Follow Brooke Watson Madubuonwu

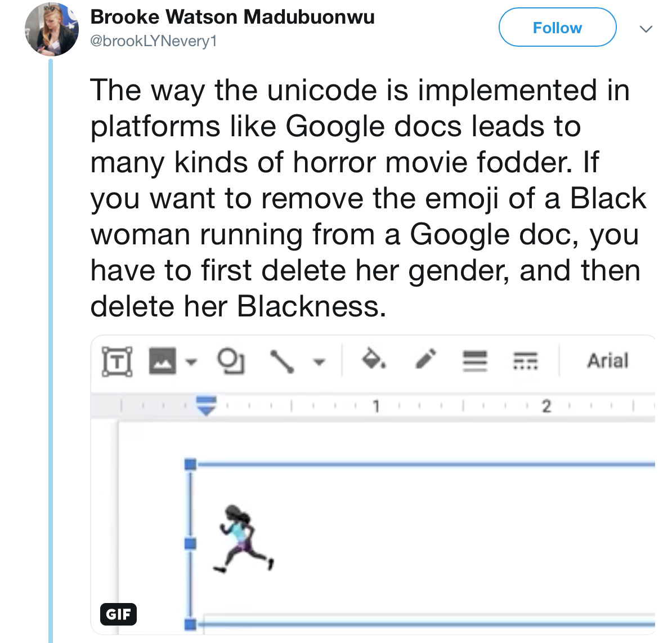(x=558, y=27)
